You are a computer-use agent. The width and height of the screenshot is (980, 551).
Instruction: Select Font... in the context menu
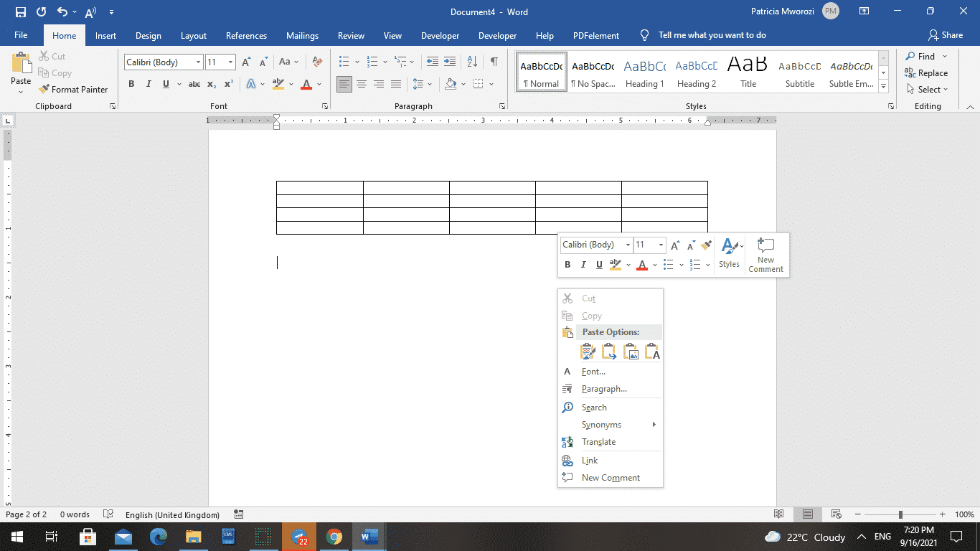point(593,371)
